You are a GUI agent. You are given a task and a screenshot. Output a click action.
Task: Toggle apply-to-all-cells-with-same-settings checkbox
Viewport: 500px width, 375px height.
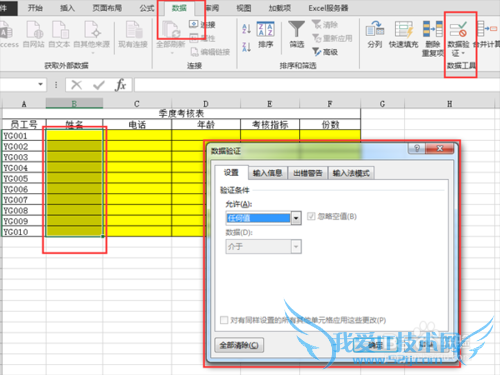224,320
